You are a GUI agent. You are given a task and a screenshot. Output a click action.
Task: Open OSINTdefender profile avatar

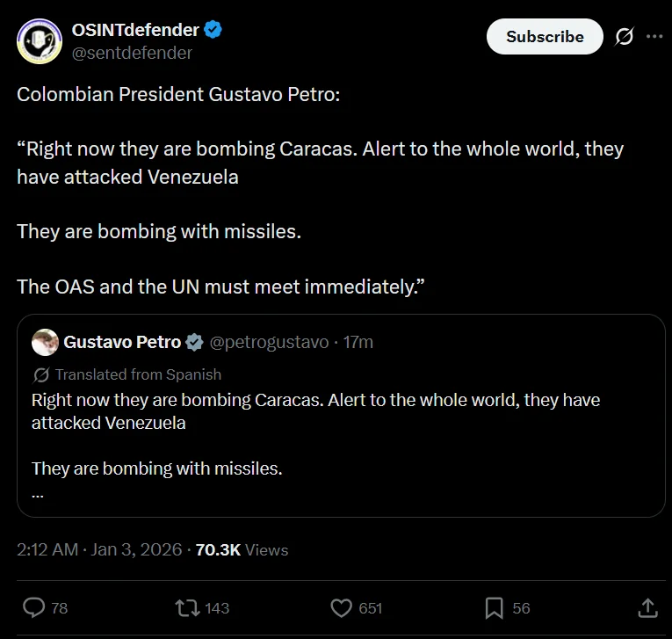coord(39,40)
